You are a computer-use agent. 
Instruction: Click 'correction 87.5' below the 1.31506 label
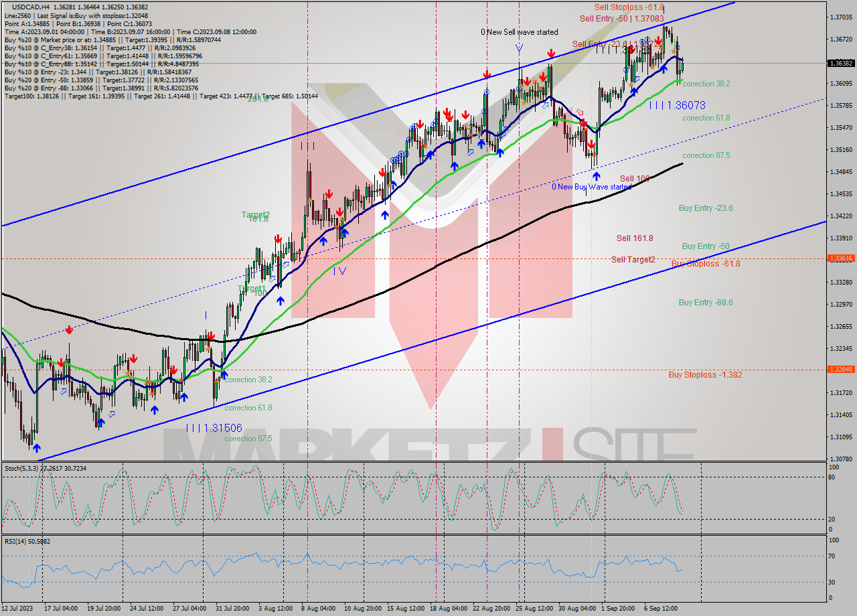[248, 439]
